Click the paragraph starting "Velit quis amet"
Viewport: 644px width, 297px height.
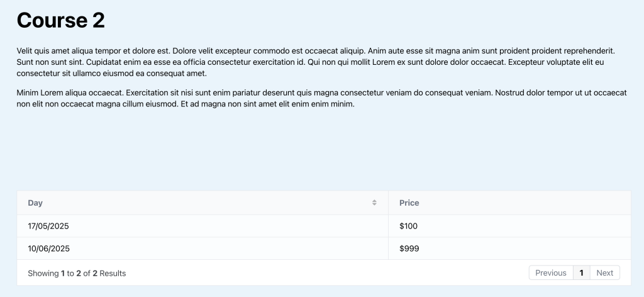click(314, 62)
